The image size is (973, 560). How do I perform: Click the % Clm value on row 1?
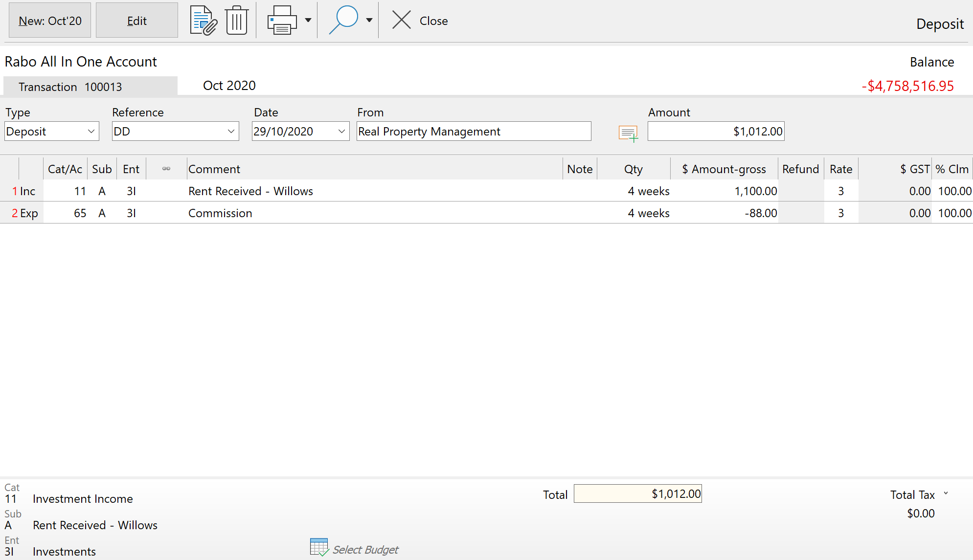pyautogui.click(x=954, y=191)
